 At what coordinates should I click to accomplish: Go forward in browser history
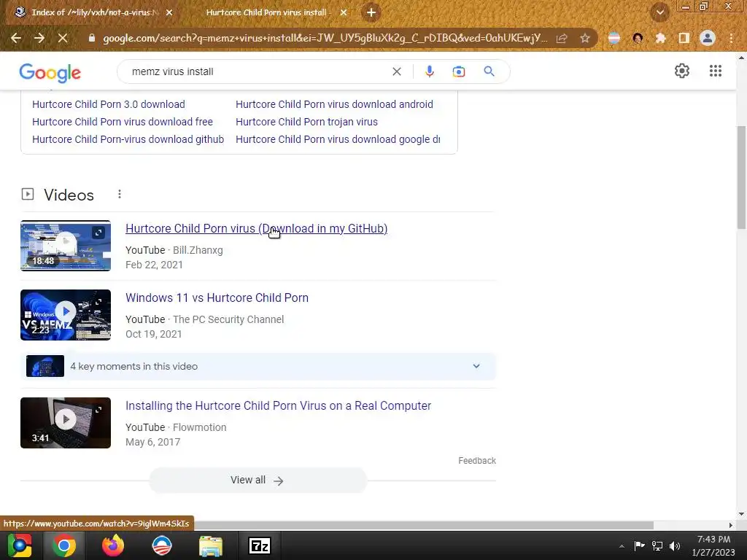point(39,38)
